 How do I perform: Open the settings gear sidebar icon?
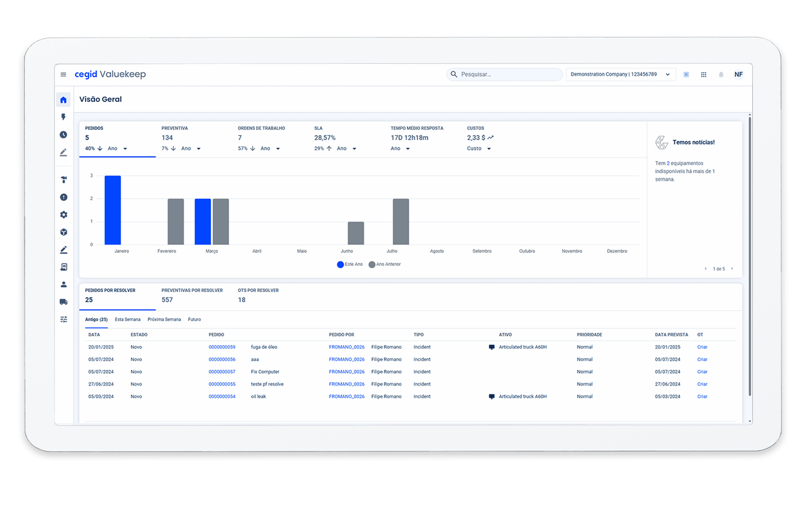tap(64, 215)
